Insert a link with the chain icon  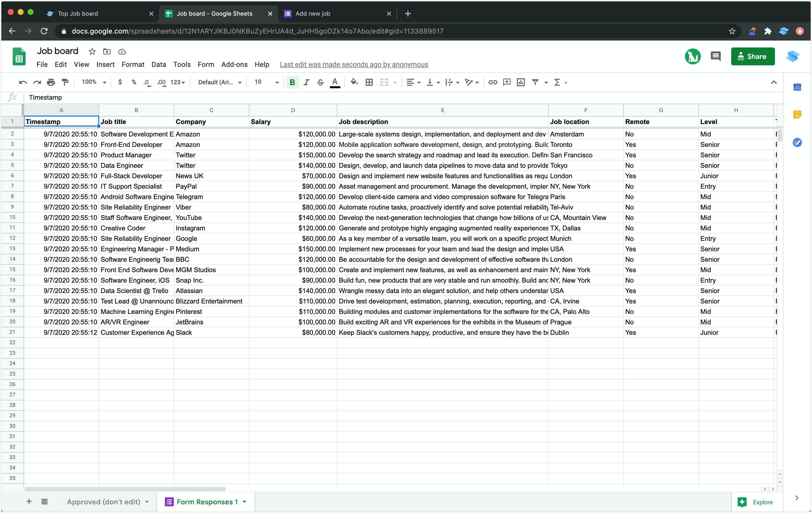[493, 82]
